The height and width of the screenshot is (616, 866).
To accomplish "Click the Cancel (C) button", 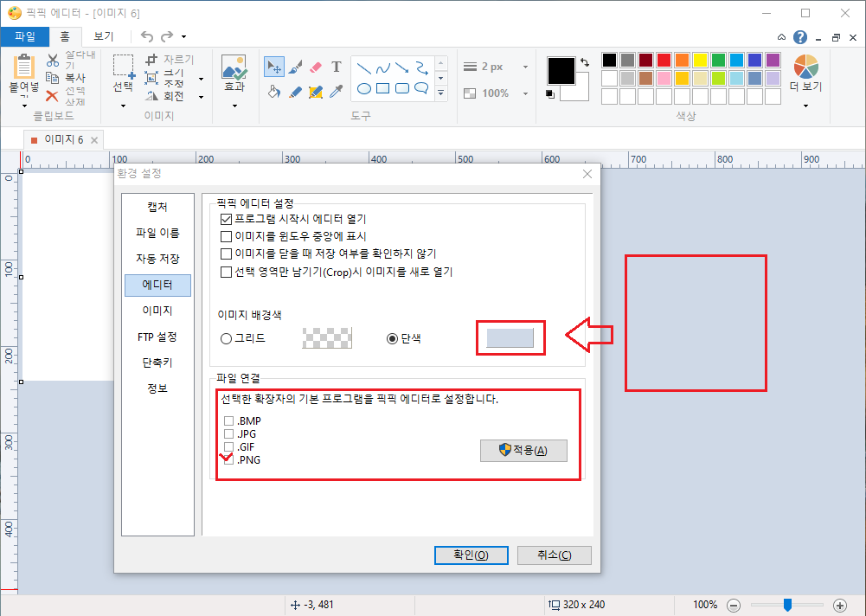I will click(x=554, y=555).
